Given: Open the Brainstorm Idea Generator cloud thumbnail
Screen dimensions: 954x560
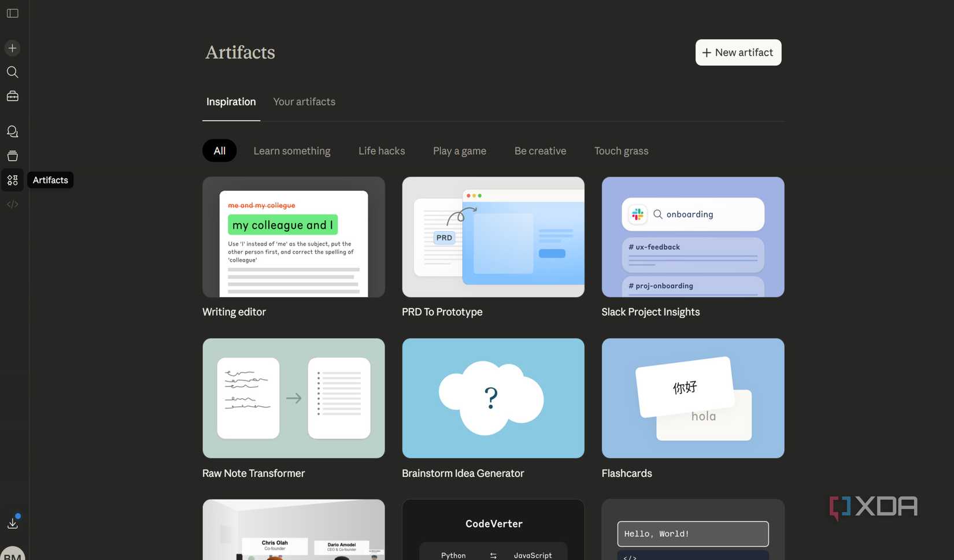Looking at the screenshot, I should coord(493,398).
